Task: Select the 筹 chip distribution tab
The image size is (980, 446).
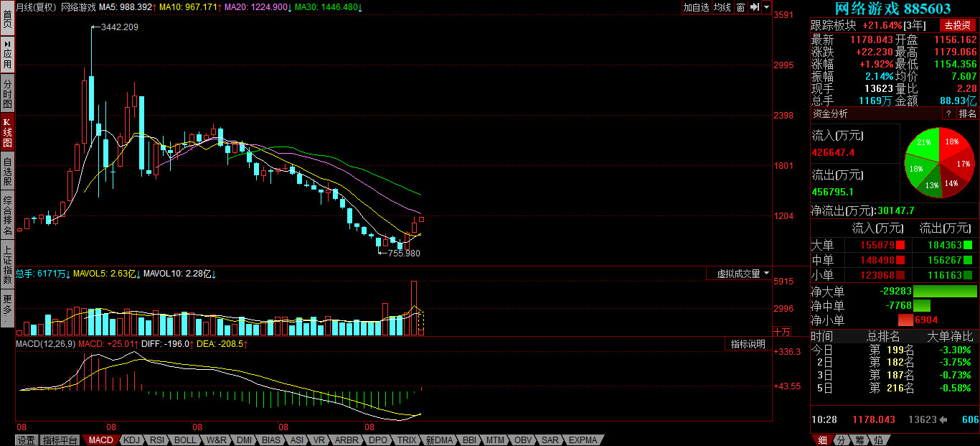Action: point(859,440)
